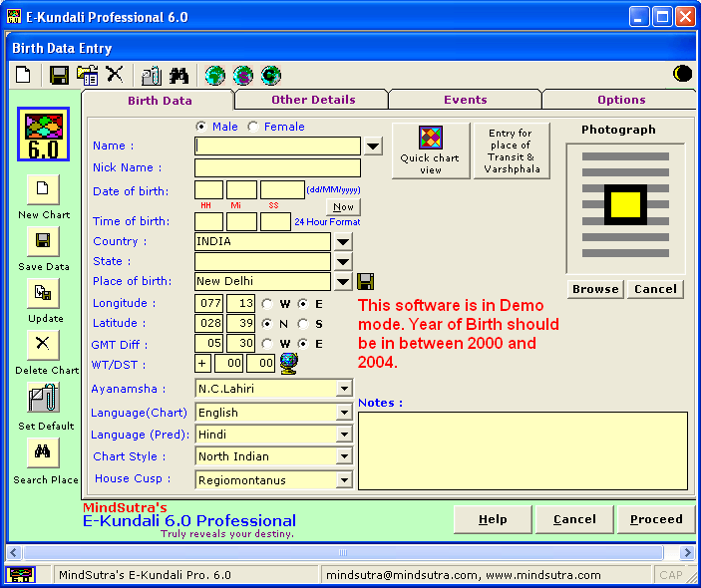The width and height of the screenshot is (701, 588).
Task: Click the globe icon beside WT/DST
Action: (x=289, y=363)
